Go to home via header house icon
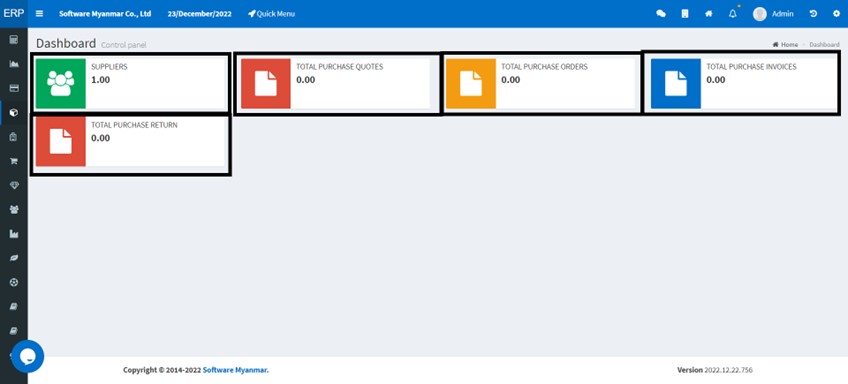Viewport: 848px width, 384px height. tap(709, 14)
